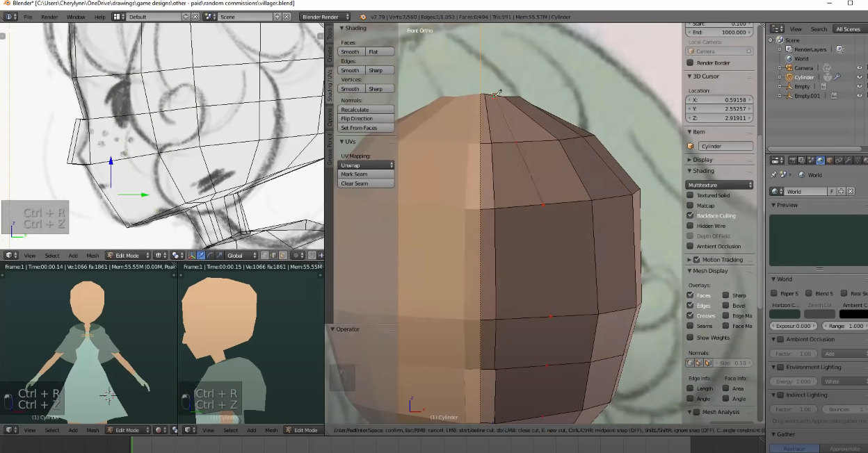Click the RenderLayers icon in the outliner
The width and height of the screenshot is (868, 453).
pos(789,49)
